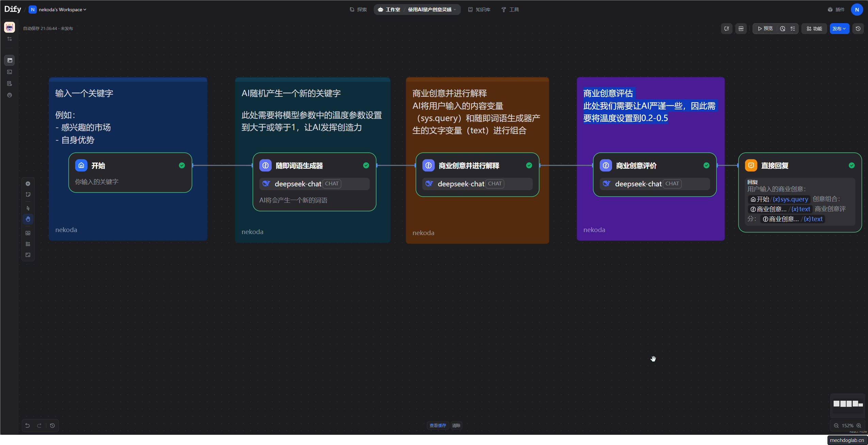Image resolution: width=868 pixels, height=445 pixels.
Task: Open the logs icon in the left sidebar
Action: coord(10,83)
